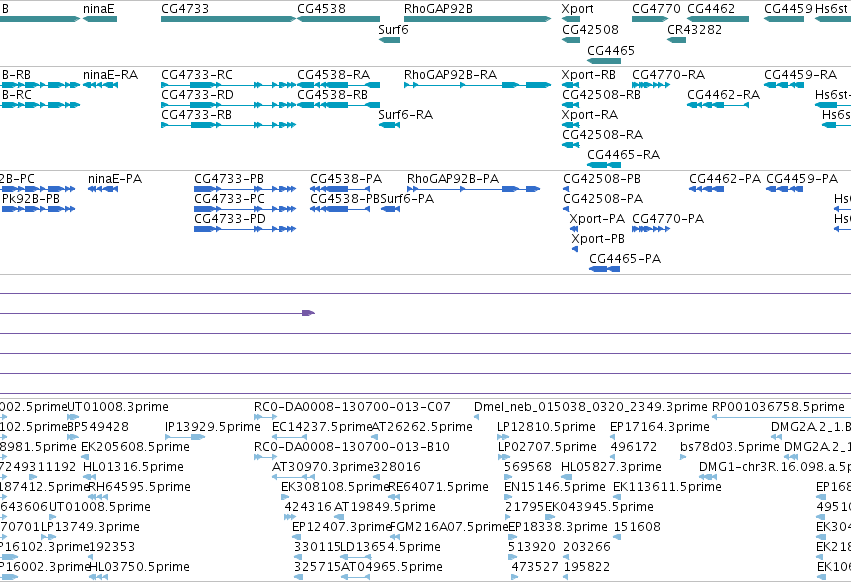Open the Xport-PB protein label
The width and height of the screenshot is (851, 582).
coord(598,239)
